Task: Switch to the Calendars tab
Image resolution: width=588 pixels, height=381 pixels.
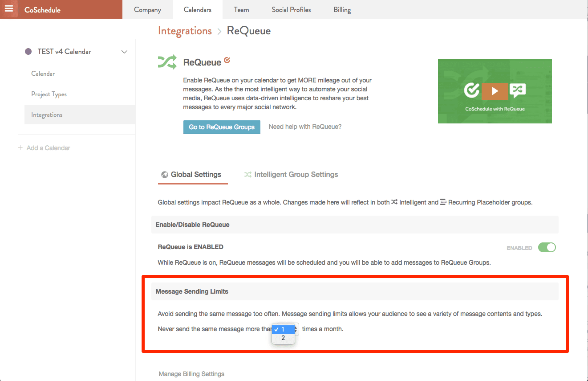Action: [x=198, y=9]
